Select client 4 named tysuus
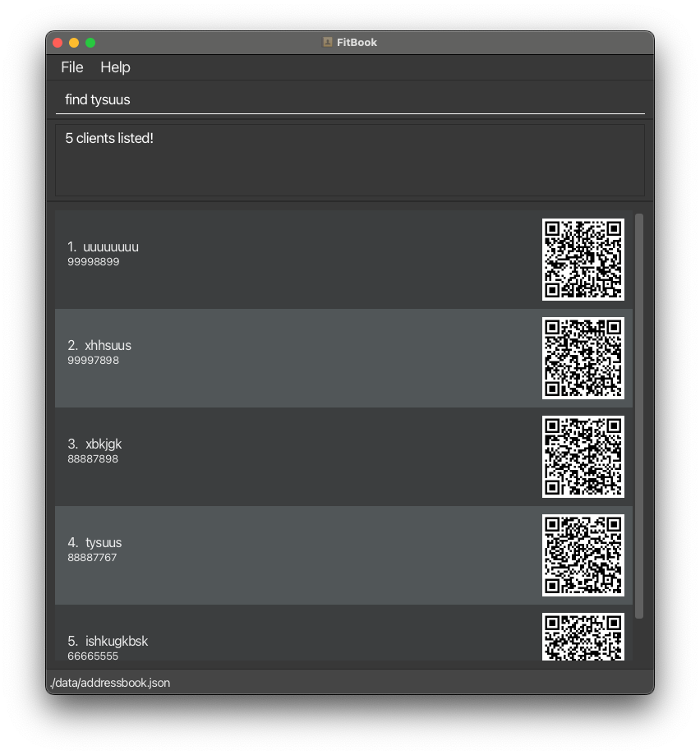This screenshot has height=755, width=700. tap(343, 555)
